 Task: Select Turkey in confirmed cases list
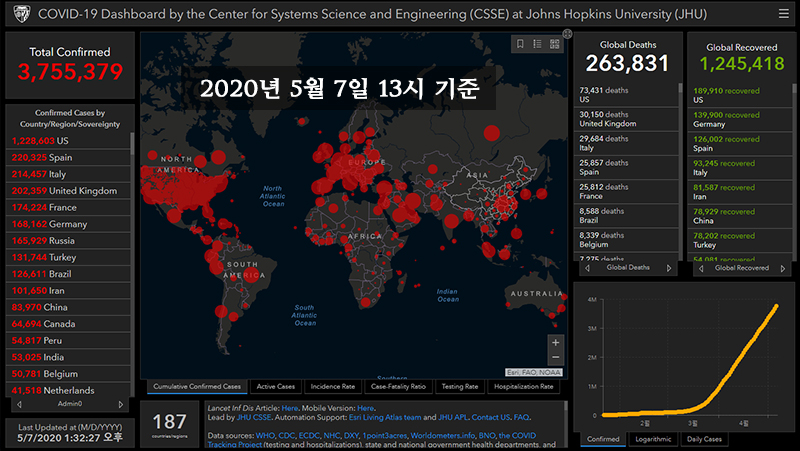(68, 258)
